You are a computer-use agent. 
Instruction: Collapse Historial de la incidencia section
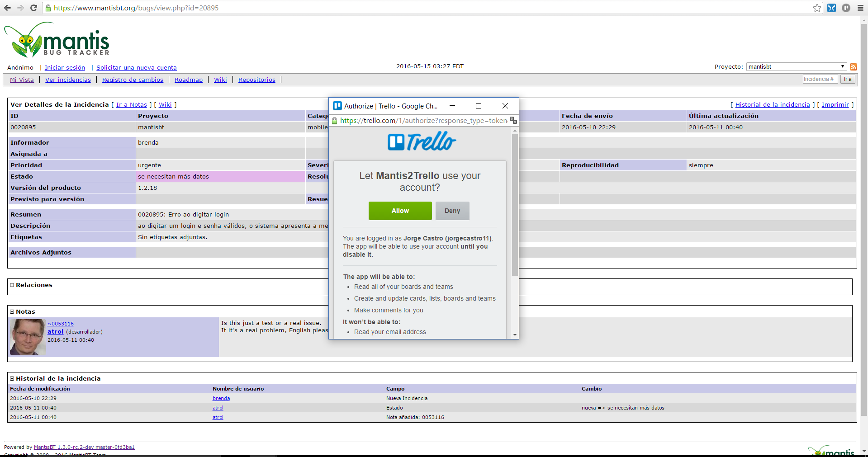pos(12,379)
